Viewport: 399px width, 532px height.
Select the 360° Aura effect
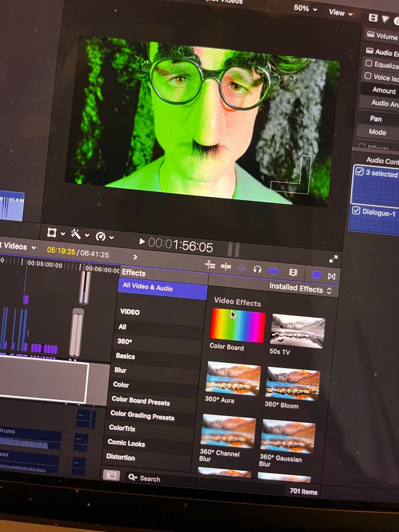click(x=233, y=378)
